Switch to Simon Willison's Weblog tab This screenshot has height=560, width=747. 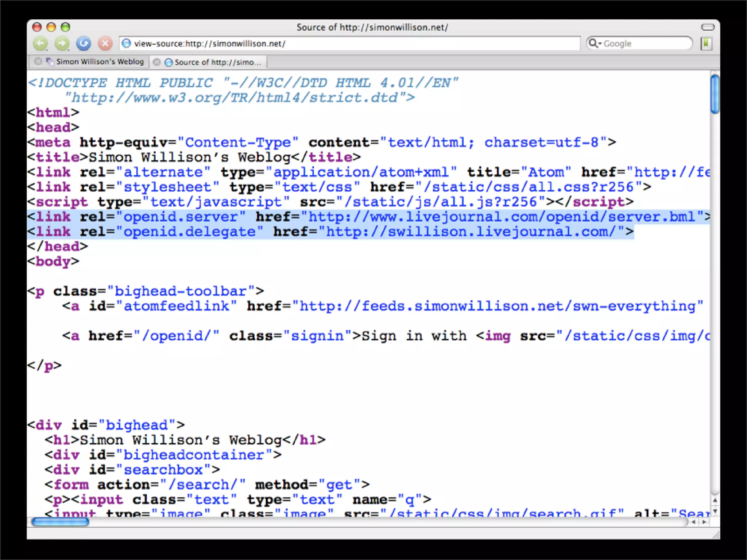(x=100, y=62)
